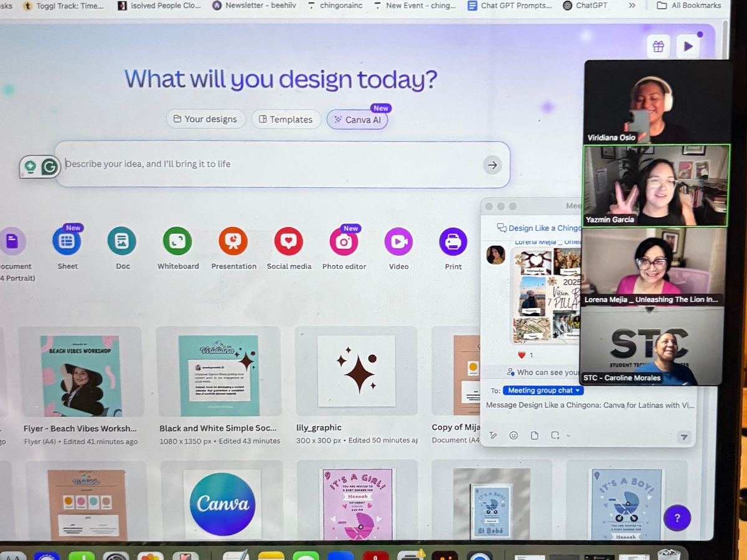Screen dimensions: 747x560
Task: Open Black and White Simple Social thumbnail
Action: pyautogui.click(x=218, y=371)
